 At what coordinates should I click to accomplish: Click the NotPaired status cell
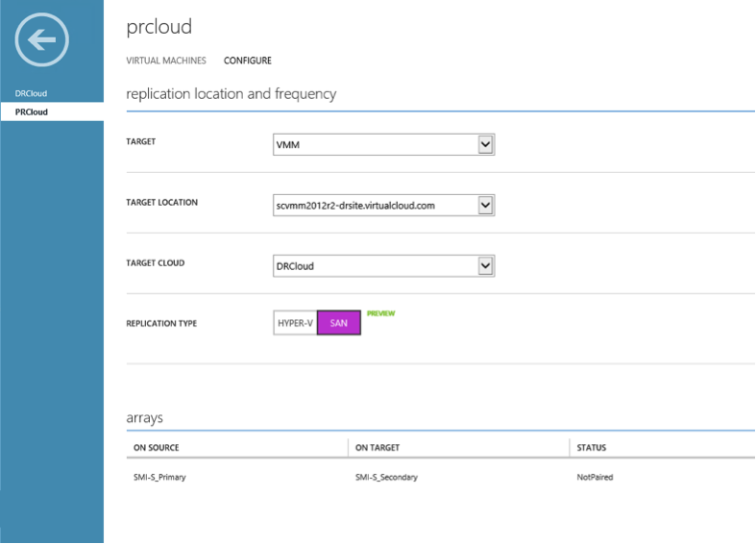click(x=595, y=477)
